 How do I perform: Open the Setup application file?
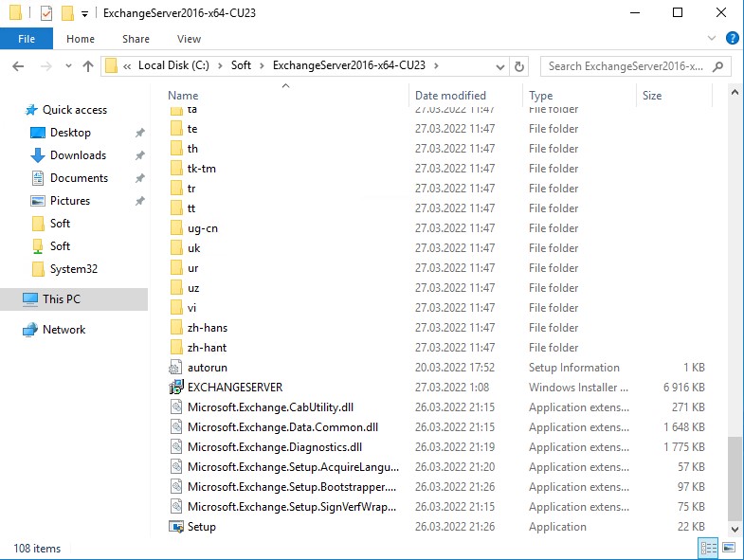pyautogui.click(x=201, y=527)
